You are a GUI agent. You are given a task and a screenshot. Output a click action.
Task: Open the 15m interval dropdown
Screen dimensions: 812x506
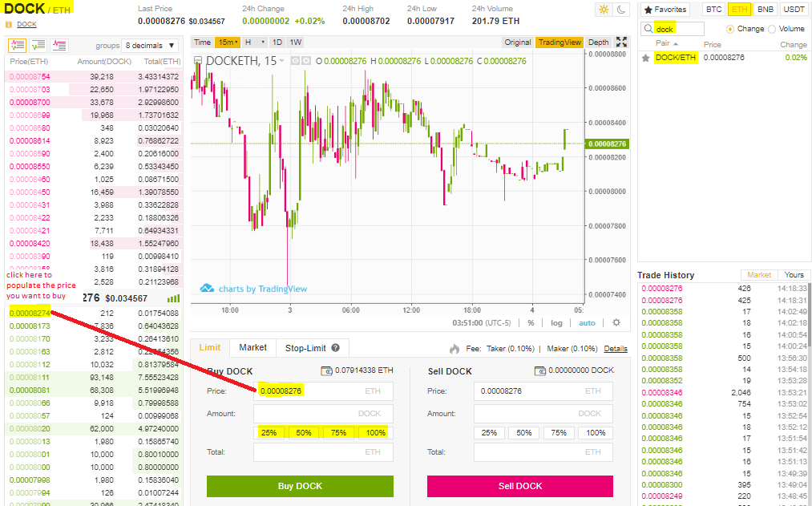pyautogui.click(x=228, y=43)
